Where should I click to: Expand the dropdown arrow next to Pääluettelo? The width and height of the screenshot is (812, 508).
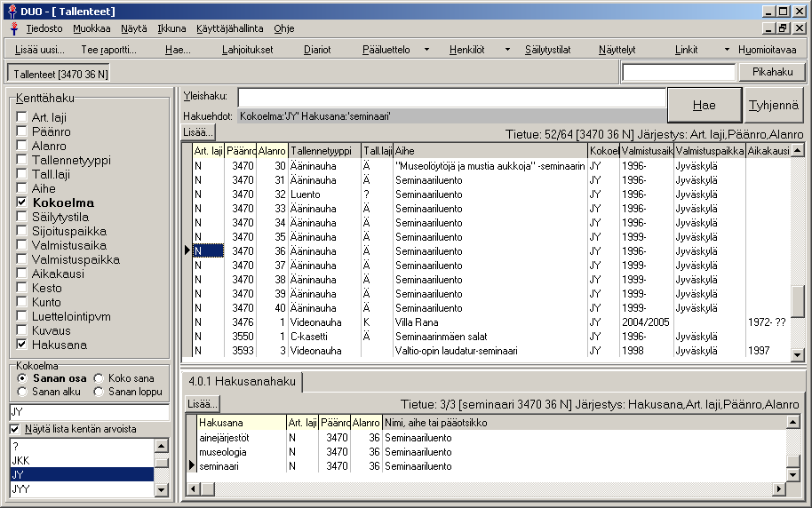426,50
